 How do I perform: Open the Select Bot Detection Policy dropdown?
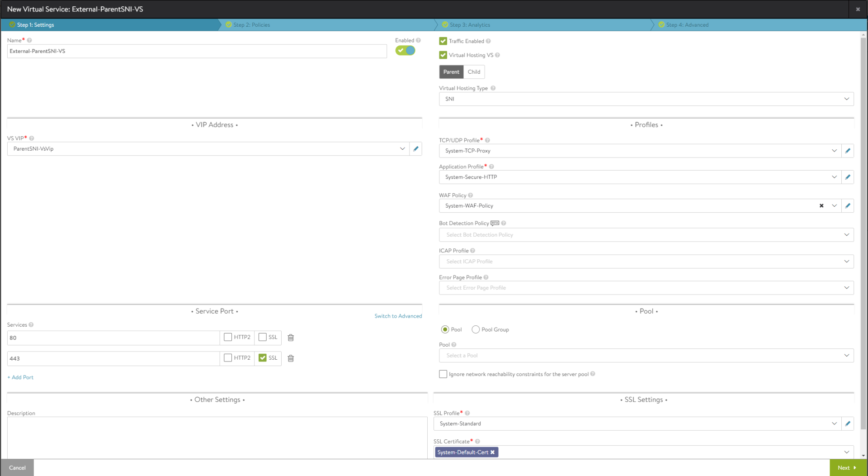tap(646, 234)
